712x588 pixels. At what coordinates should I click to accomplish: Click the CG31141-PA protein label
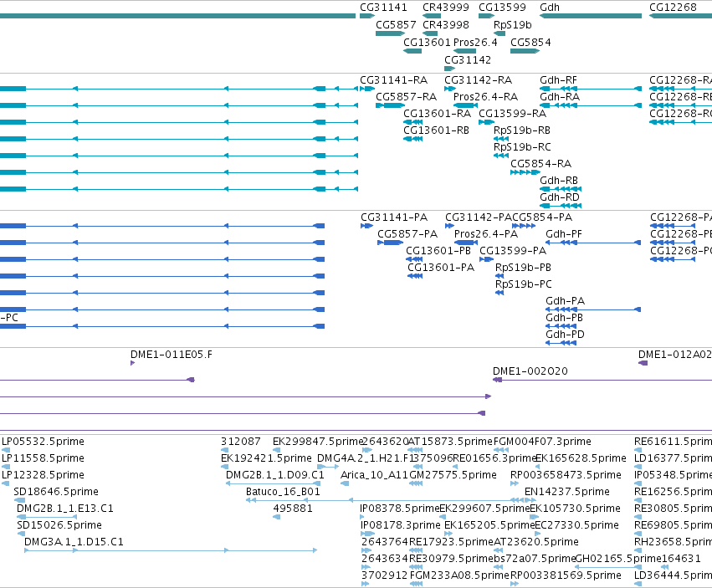click(x=394, y=217)
